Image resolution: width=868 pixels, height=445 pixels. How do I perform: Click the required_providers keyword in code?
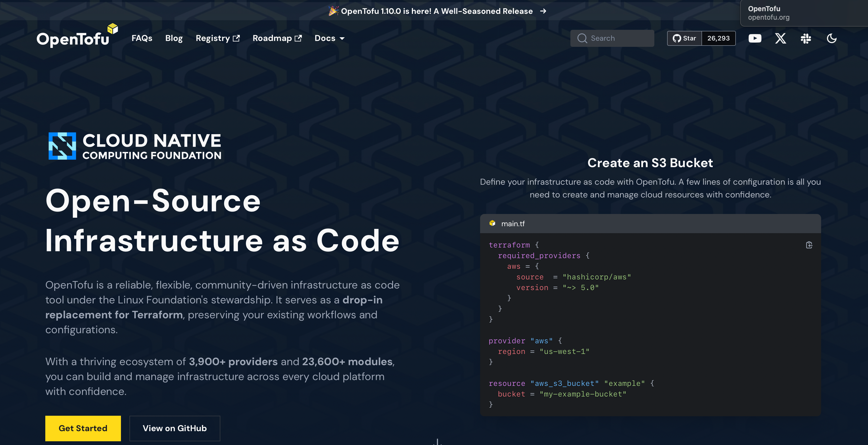pyautogui.click(x=539, y=256)
